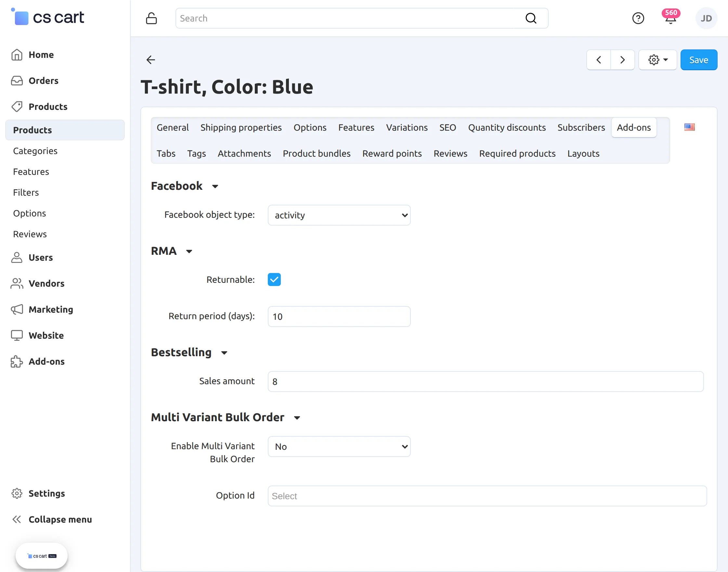Click the Save button
The width and height of the screenshot is (728, 572).
pos(699,59)
